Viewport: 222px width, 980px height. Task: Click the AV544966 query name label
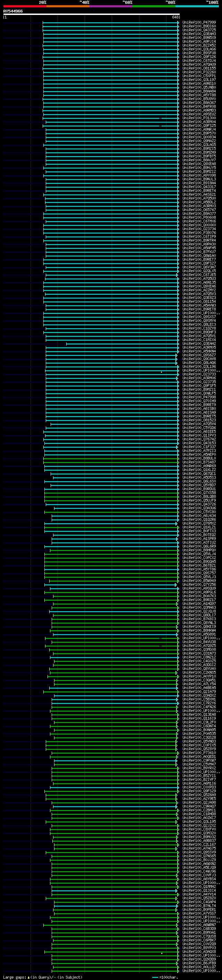(13, 11)
